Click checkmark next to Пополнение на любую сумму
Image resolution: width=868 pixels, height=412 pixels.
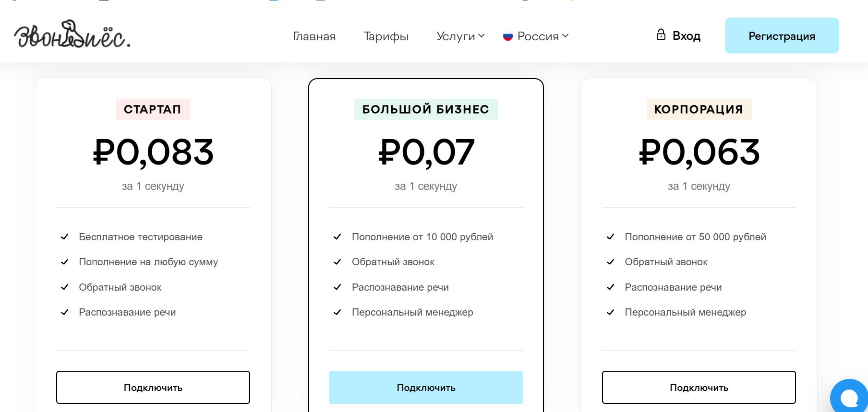(65, 262)
